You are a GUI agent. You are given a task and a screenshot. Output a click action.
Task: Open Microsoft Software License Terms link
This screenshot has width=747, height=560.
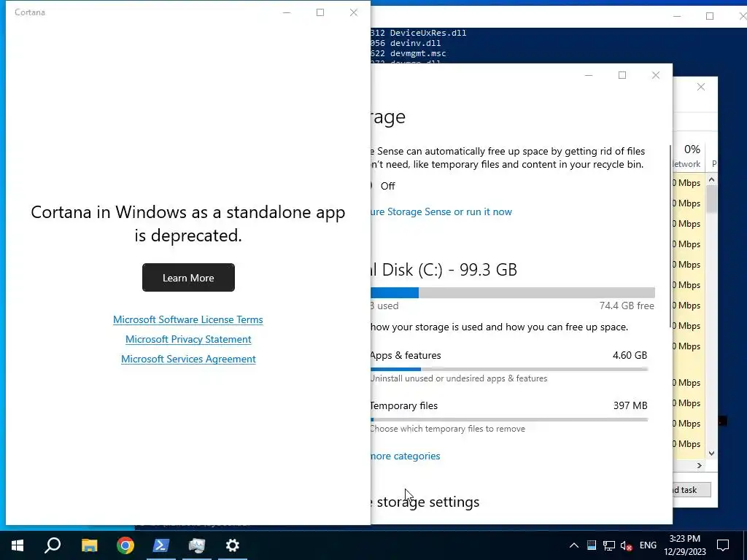(187, 319)
